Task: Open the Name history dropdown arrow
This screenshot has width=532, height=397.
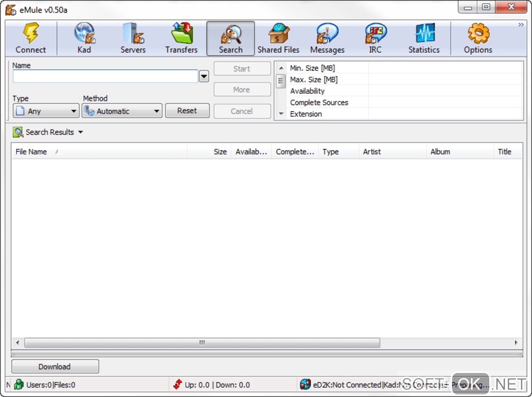Action: 204,76
